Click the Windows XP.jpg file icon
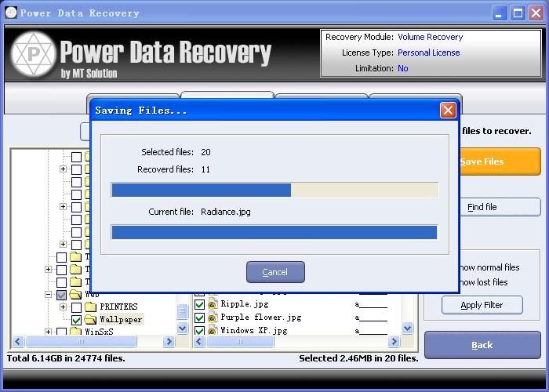The image size is (549, 392). [x=213, y=331]
